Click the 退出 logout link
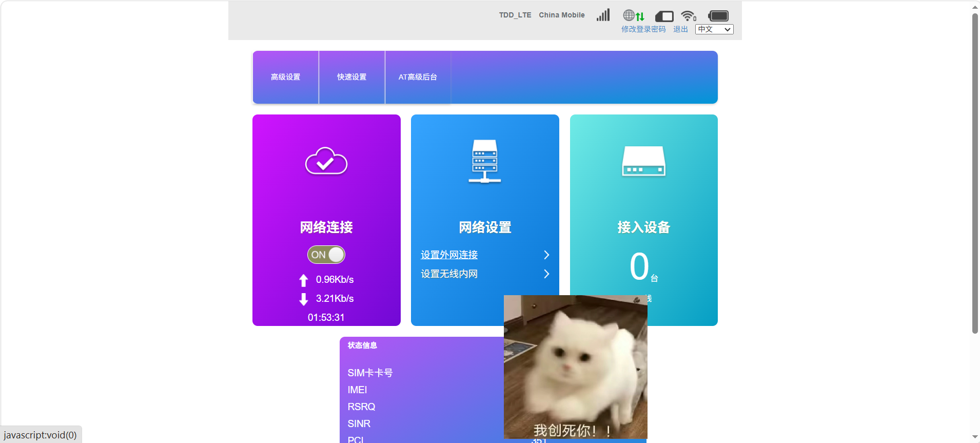The image size is (980, 443). coord(680,29)
